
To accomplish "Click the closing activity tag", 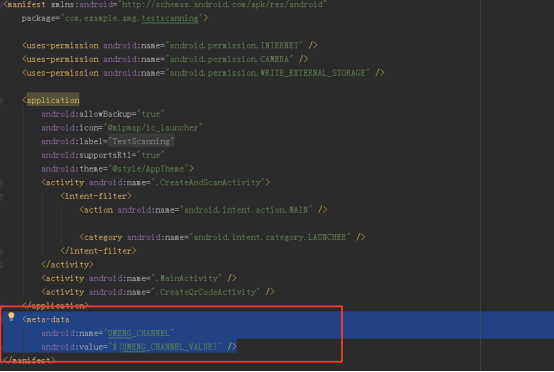I will click(x=67, y=265).
